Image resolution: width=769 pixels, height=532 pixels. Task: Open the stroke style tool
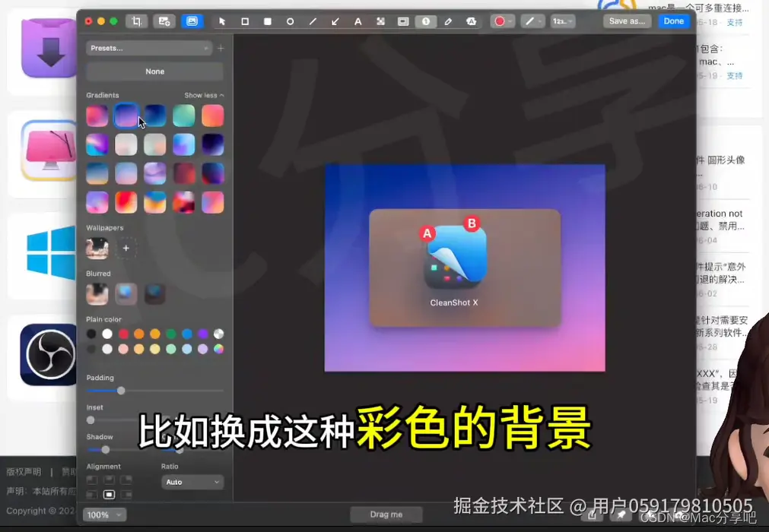pyautogui.click(x=532, y=21)
